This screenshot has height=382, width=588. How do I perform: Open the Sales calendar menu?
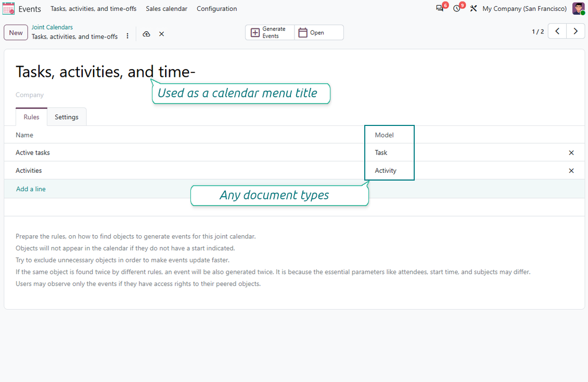tap(167, 9)
